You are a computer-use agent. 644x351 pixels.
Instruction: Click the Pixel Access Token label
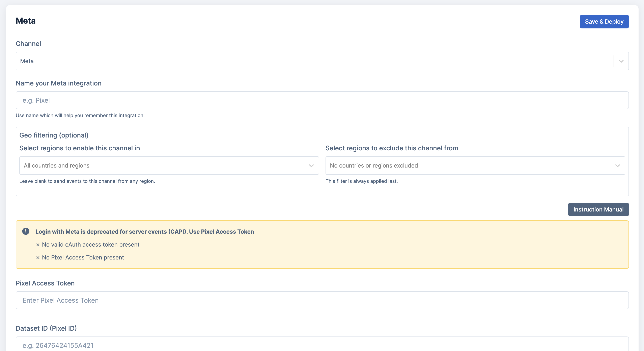coord(45,283)
